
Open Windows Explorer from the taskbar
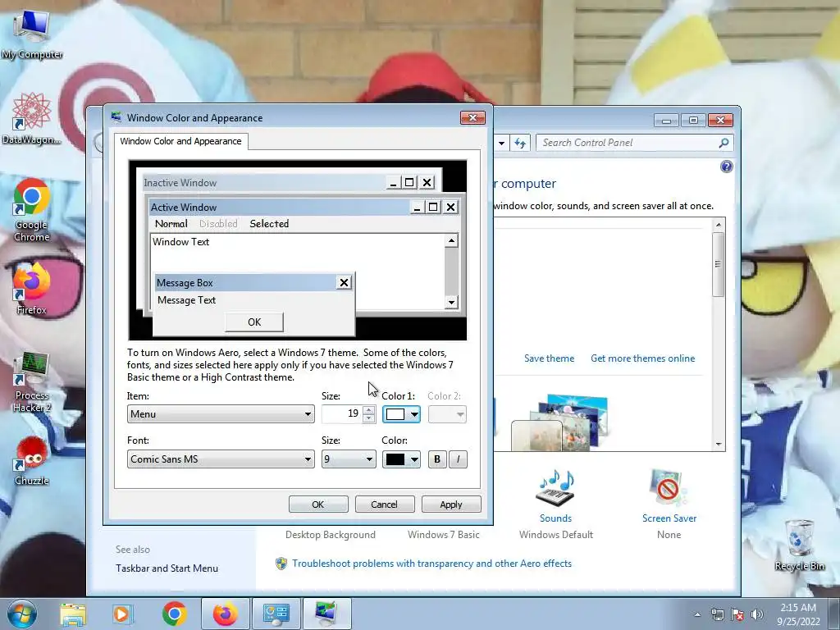73,614
